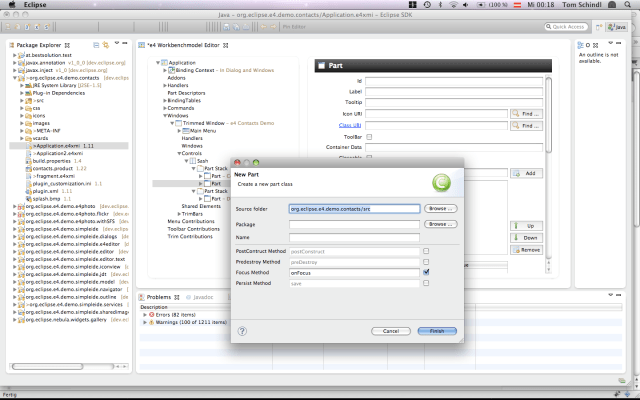640x400 pixels.
Task: Click the help question mark icon in dialog
Action: pyautogui.click(x=242, y=330)
